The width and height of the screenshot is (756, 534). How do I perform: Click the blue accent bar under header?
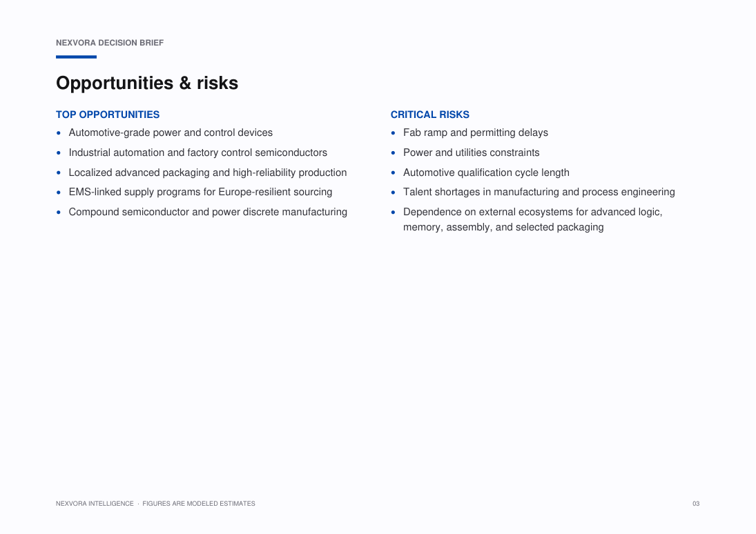pos(76,57)
